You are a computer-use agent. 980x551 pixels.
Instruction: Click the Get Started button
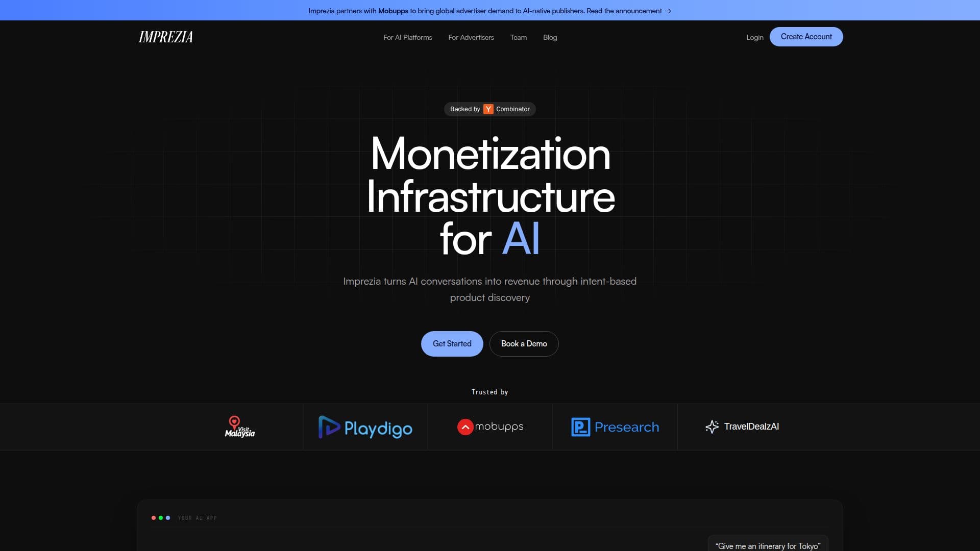tap(452, 344)
